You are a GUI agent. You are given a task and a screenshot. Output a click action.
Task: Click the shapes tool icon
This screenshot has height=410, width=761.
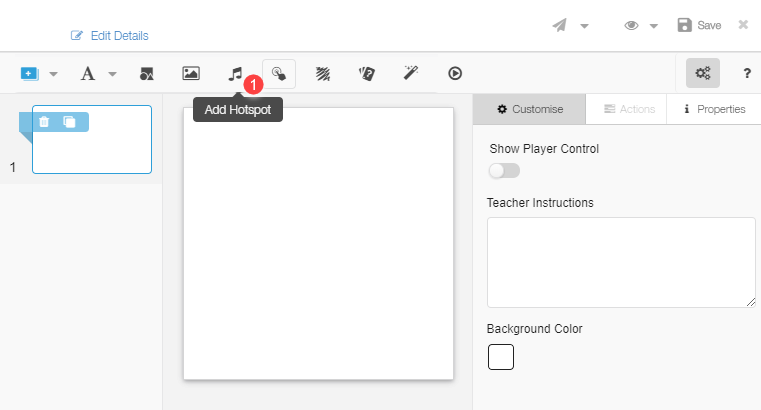pyautogui.click(x=146, y=73)
